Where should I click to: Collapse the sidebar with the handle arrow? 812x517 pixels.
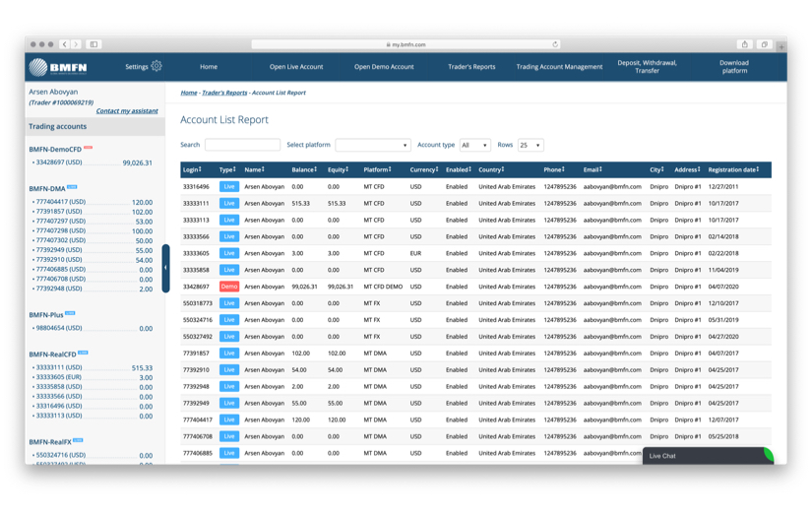[x=165, y=268]
